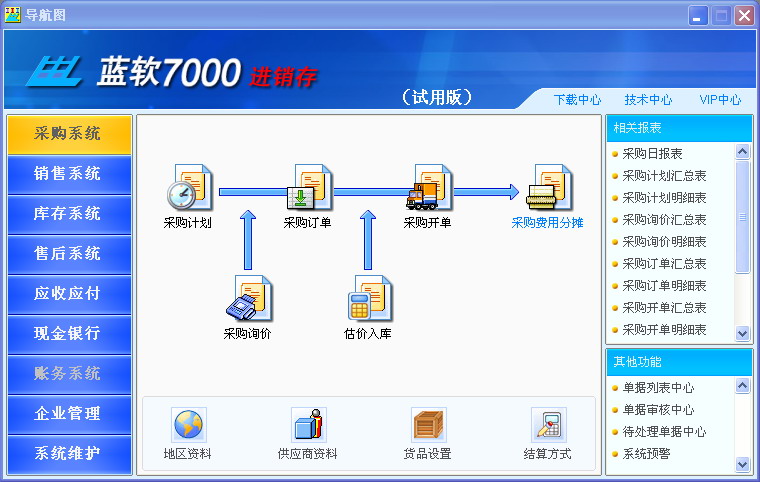Screen dimensions: 760x482
Task: Switch to 现金银行 module
Action: (x=69, y=334)
